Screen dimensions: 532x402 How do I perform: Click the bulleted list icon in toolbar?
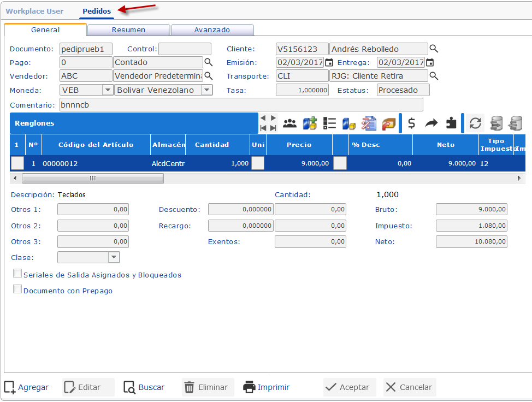[x=329, y=123]
